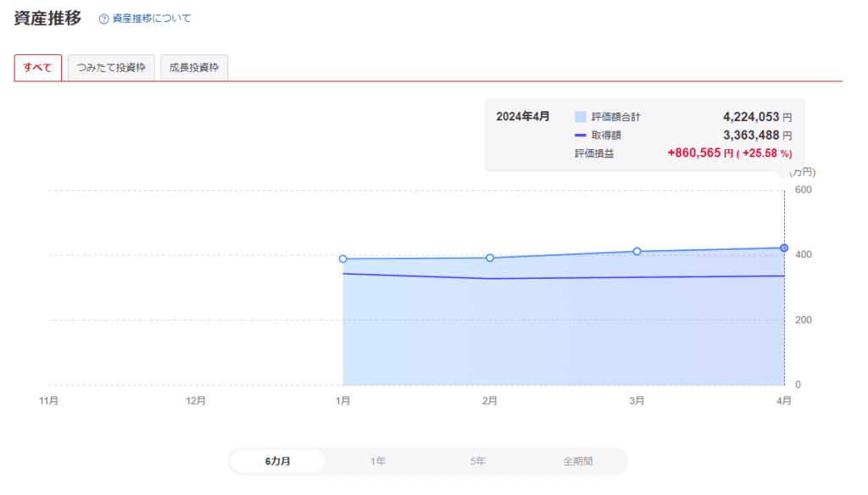Click the 400 y-axis label
The height and width of the screenshot is (495, 868).
click(x=804, y=254)
